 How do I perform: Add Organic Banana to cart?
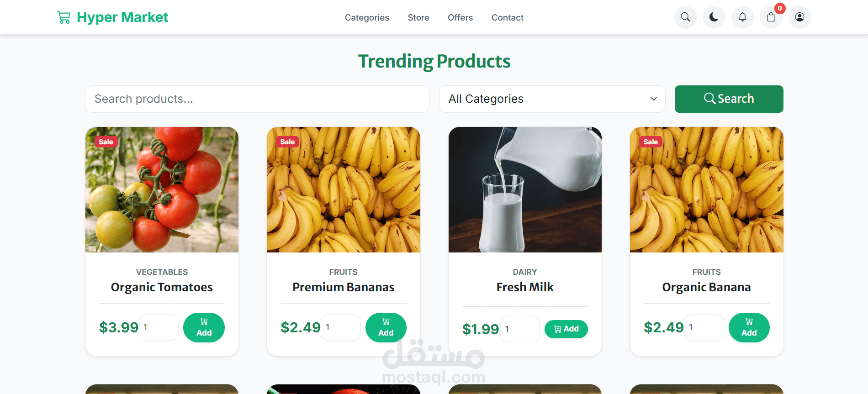[x=749, y=327]
